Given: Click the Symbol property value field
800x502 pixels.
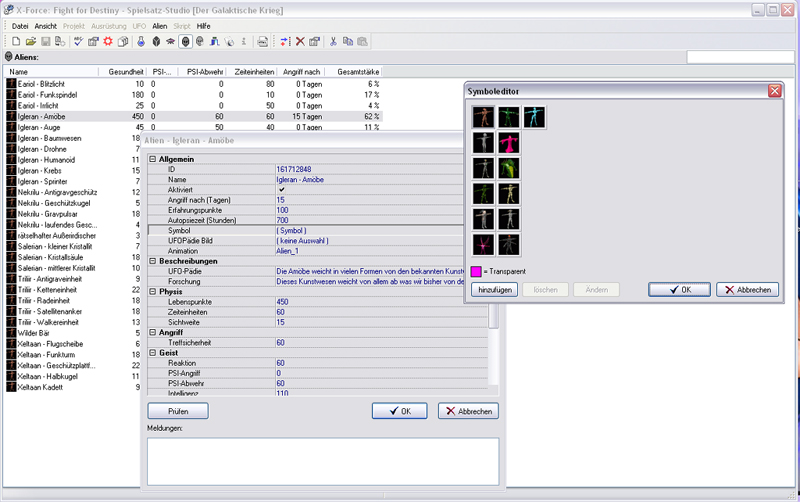Looking at the screenshot, I should pos(369,231).
